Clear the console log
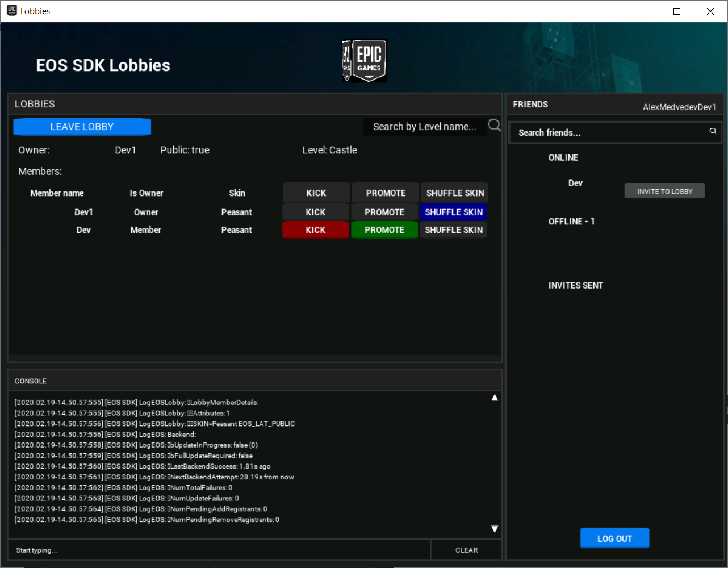Screen dimensions: 728x568 [466, 549]
